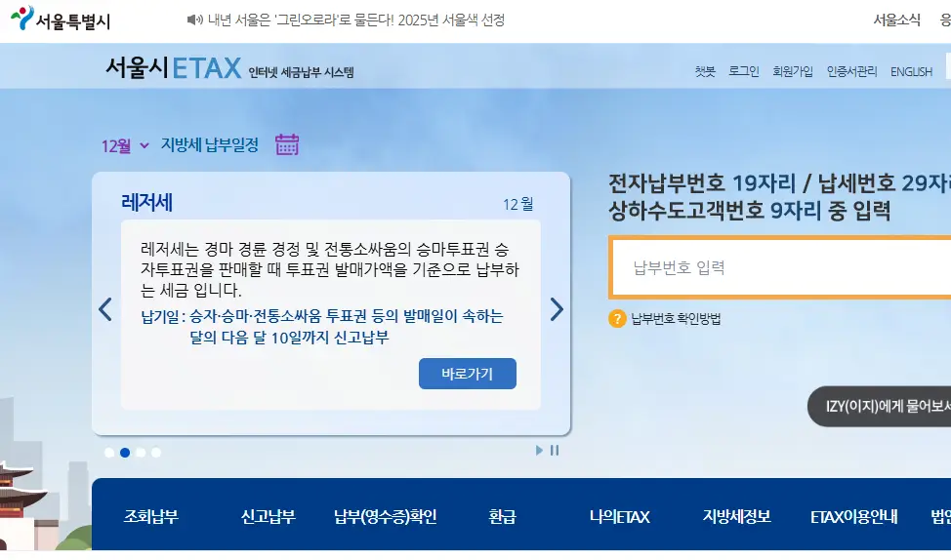The width and height of the screenshot is (951, 560).
Task: Pause the slideshow carousel
Action: 555,451
